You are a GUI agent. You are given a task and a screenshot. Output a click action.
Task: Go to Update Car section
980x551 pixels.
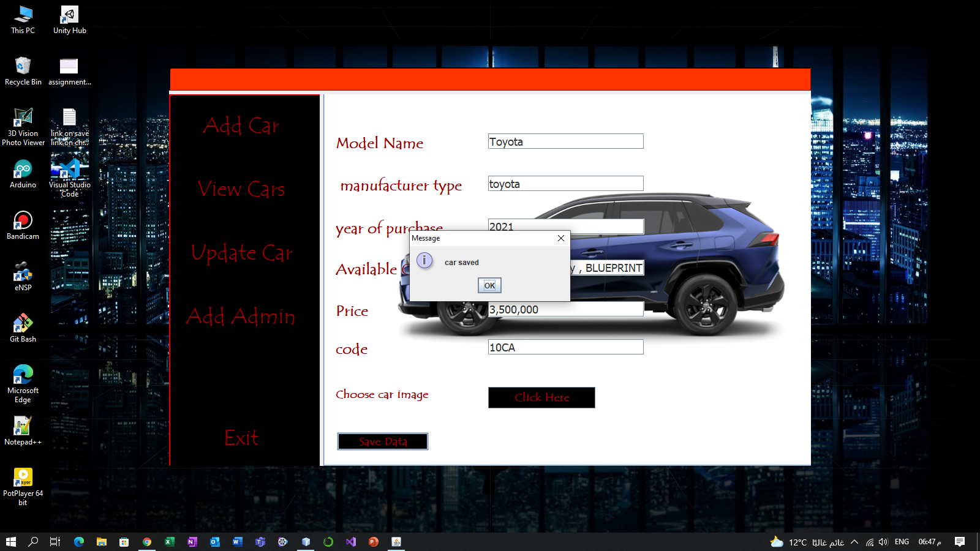[x=241, y=253]
